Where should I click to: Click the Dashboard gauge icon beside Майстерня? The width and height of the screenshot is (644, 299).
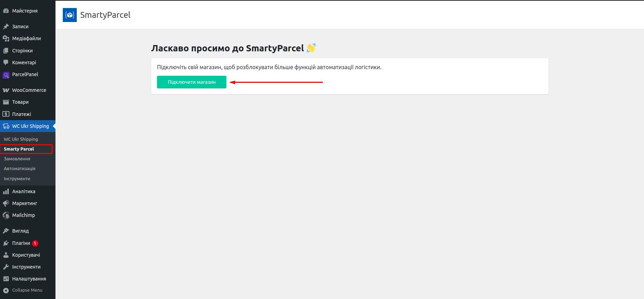(6, 11)
